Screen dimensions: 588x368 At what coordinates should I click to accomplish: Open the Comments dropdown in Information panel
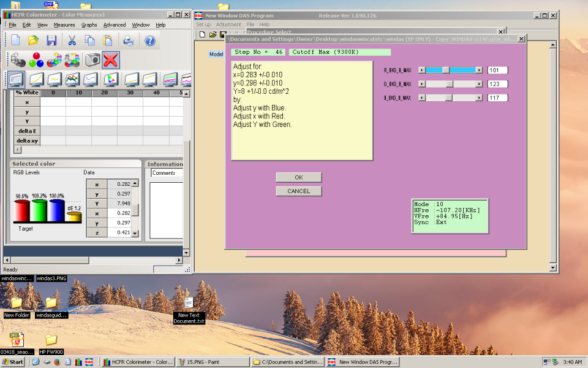tap(165, 173)
